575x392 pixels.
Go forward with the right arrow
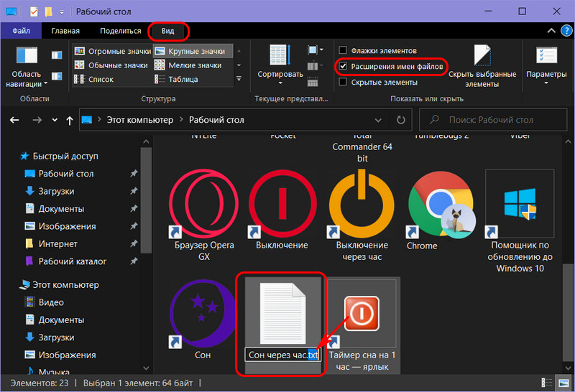point(37,120)
